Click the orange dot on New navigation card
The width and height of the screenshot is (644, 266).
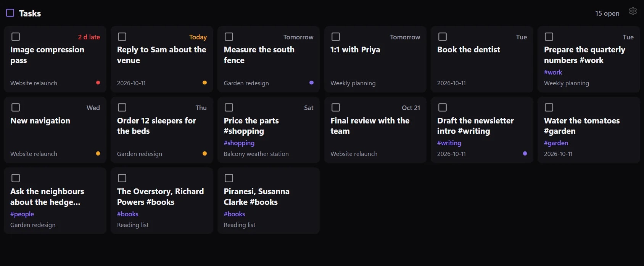(98, 153)
